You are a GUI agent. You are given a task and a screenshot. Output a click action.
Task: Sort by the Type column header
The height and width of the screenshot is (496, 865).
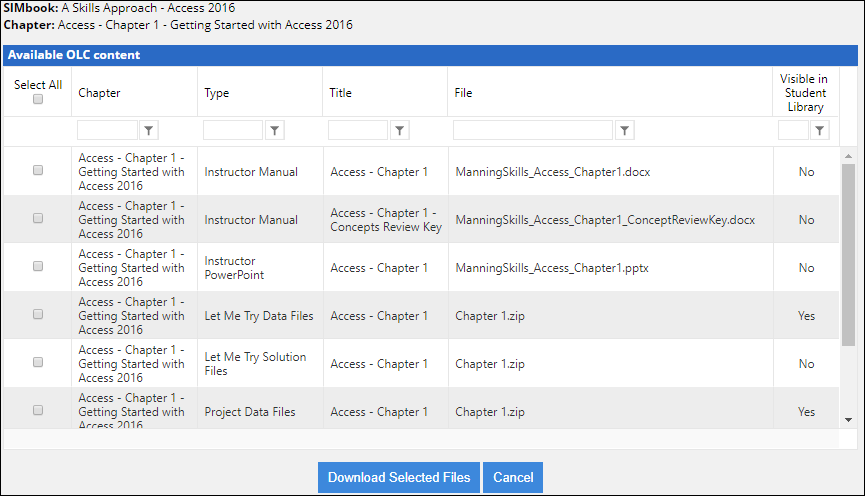(217, 93)
